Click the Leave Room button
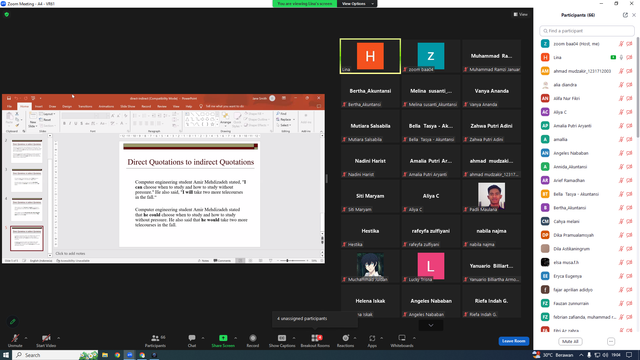The height and width of the screenshot is (360, 640). pyautogui.click(x=513, y=341)
